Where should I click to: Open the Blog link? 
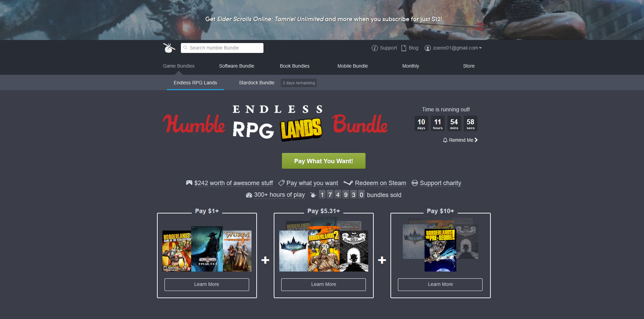(413, 48)
